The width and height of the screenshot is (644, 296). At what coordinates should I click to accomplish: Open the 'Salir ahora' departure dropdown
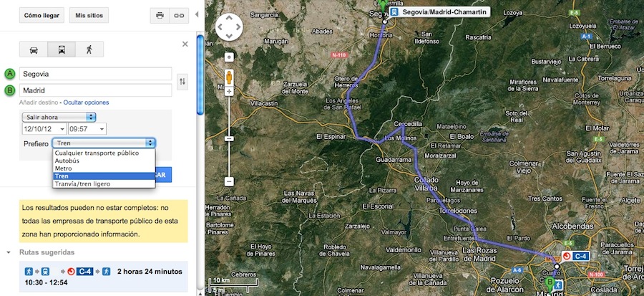click(59, 117)
